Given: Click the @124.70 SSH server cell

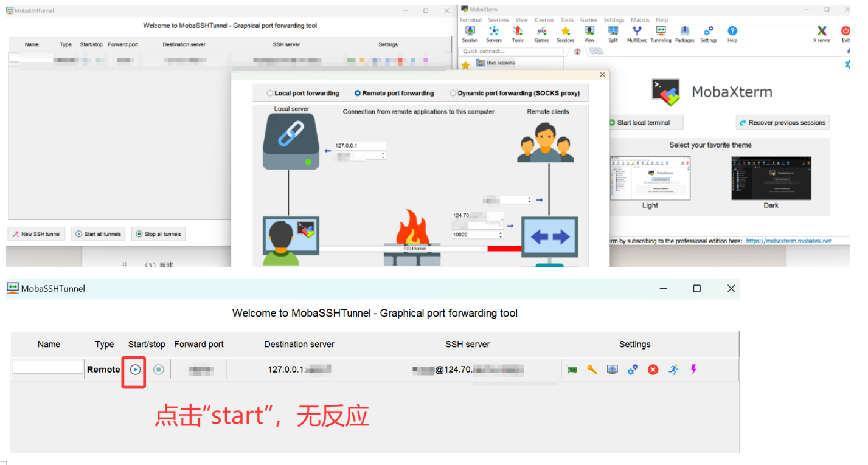Looking at the screenshot, I should [x=467, y=369].
